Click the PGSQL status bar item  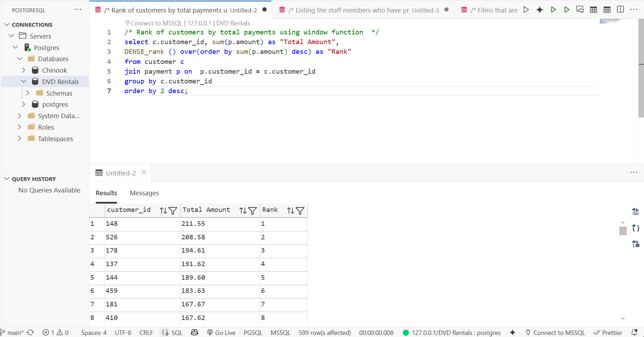253,332
